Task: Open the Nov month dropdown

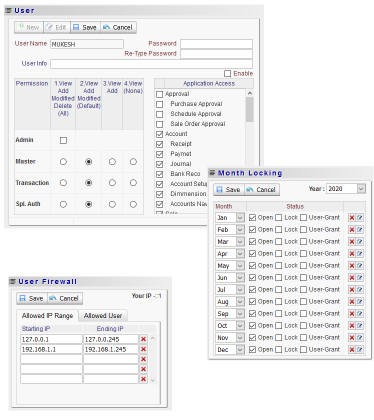Action: click(x=240, y=338)
